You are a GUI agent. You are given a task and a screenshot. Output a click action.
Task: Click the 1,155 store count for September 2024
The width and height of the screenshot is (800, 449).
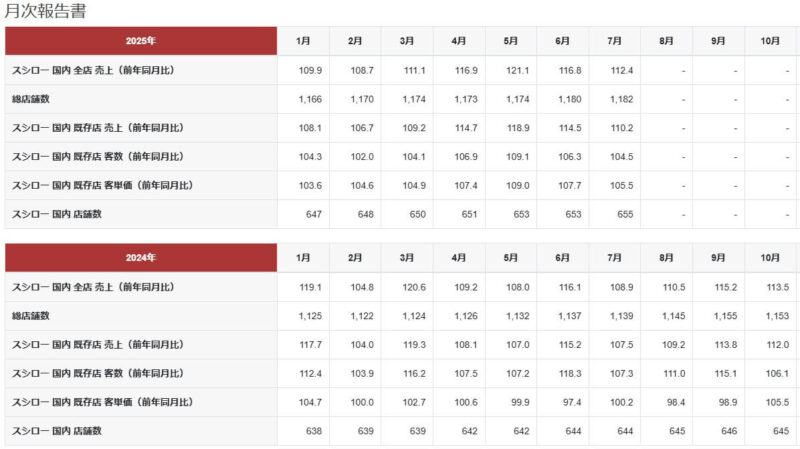point(725,316)
